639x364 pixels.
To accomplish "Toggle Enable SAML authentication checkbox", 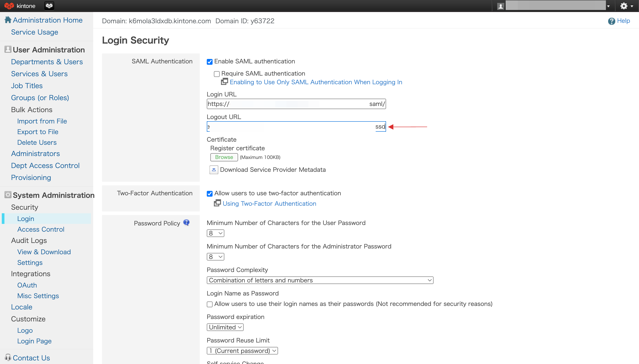I will click(210, 61).
